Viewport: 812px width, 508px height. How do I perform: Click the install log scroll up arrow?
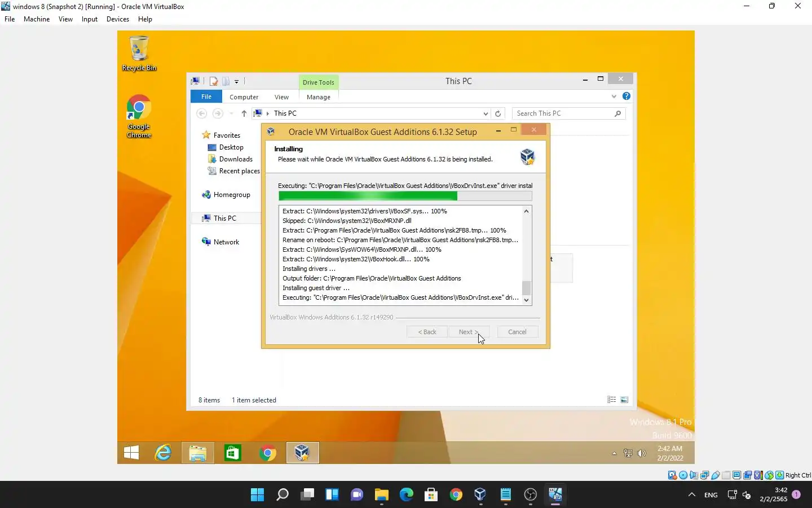pyautogui.click(x=527, y=211)
